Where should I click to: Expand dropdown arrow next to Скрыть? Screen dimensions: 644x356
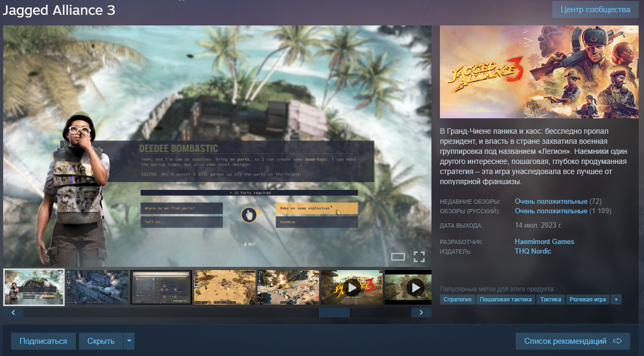[129, 341]
